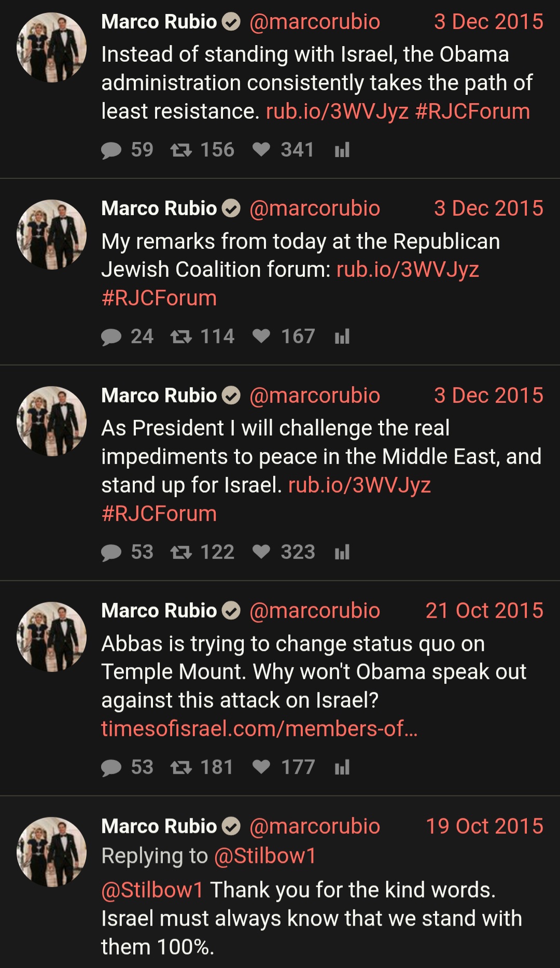Screen dimensions: 560x968
Task: Open the 21 Oct 2015 tweet date
Action: pos(484,611)
